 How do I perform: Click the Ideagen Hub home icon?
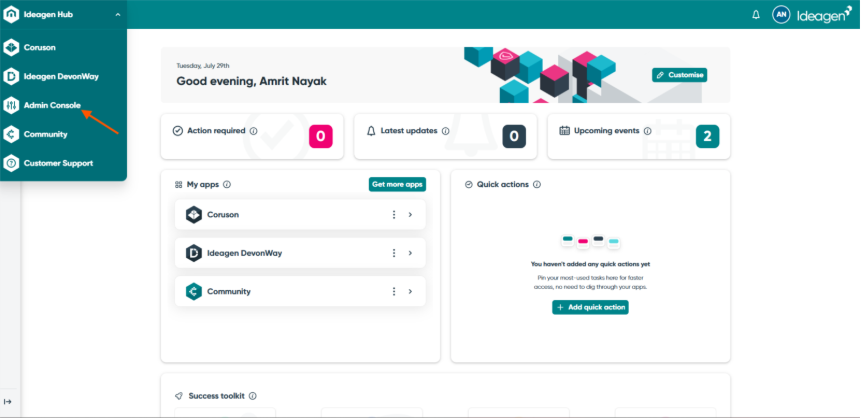(x=11, y=15)
